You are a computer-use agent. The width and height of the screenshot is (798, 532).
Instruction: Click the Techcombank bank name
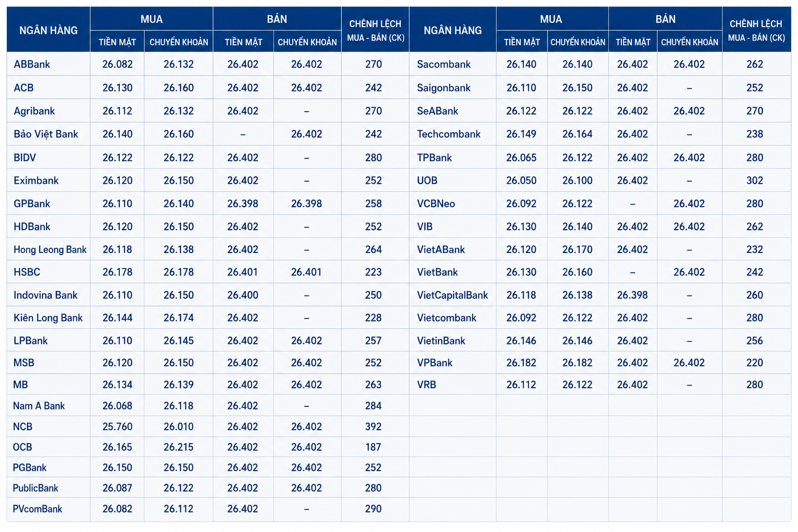tap(449, 134)
